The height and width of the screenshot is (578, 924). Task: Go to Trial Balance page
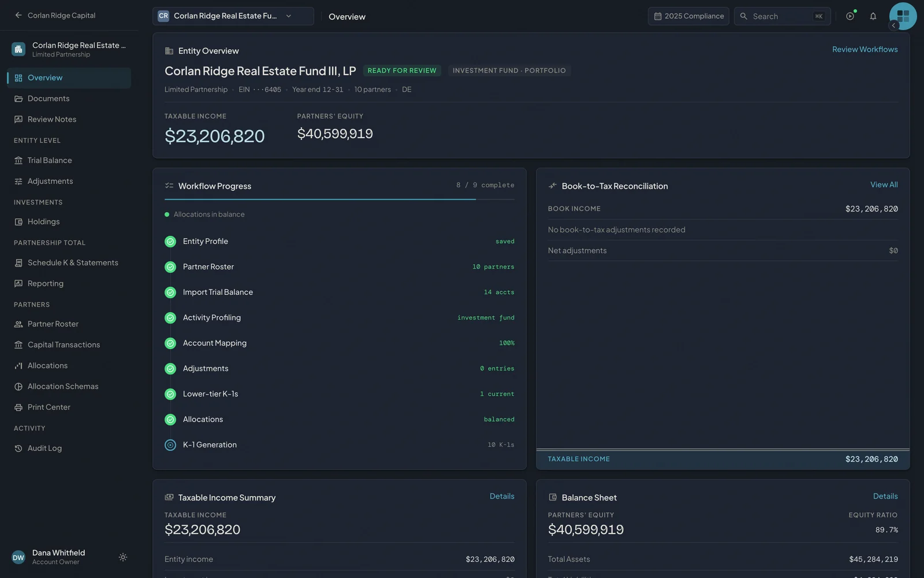(69, 161)
